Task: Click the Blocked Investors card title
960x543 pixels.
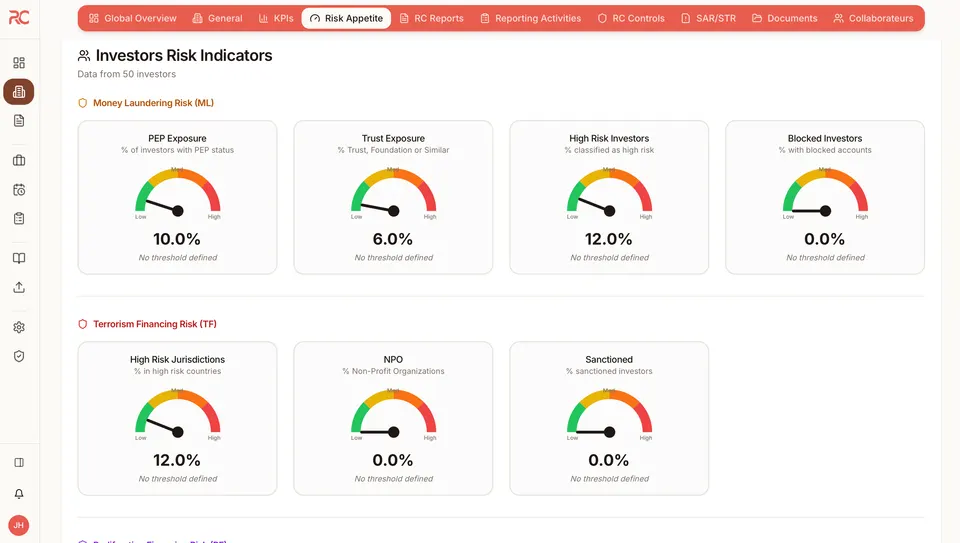Action: point(825,138)
